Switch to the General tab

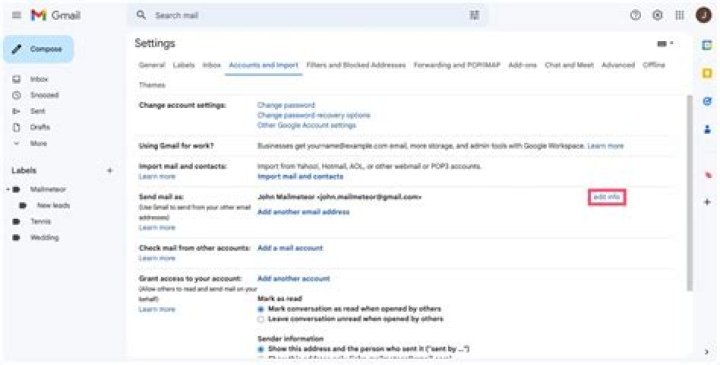[x=152, y=65]
